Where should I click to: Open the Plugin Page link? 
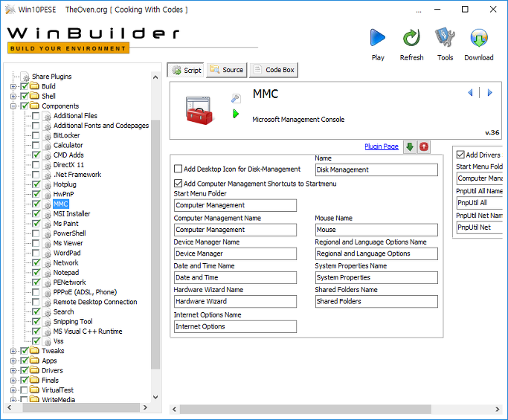coord(382,146)
